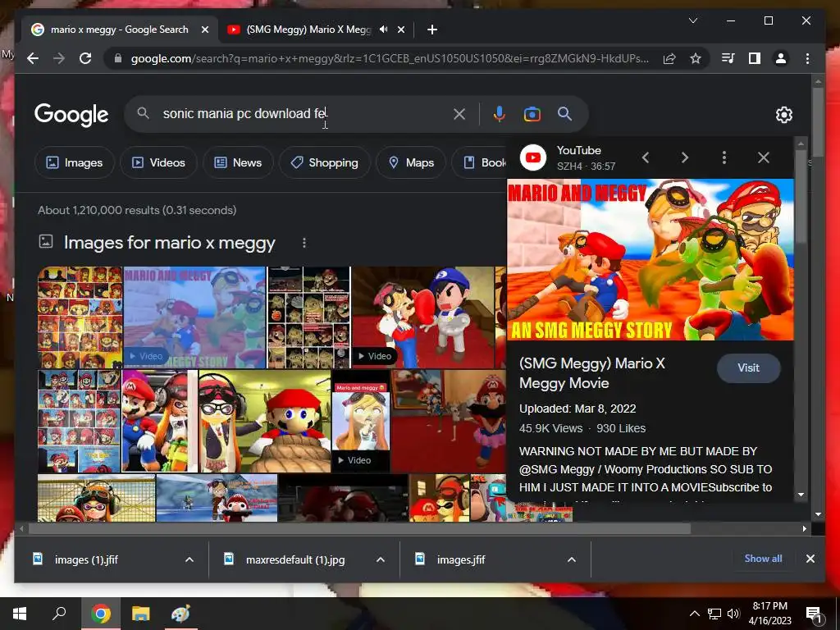
Task: Open a new tab with the plus button
Action: [x=432, y=30]
